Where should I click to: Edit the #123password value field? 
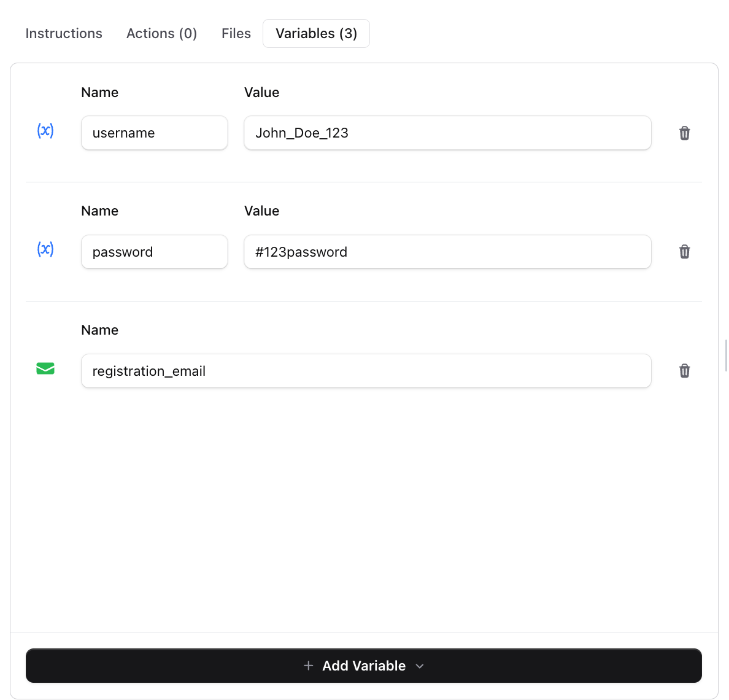(448, 252)
